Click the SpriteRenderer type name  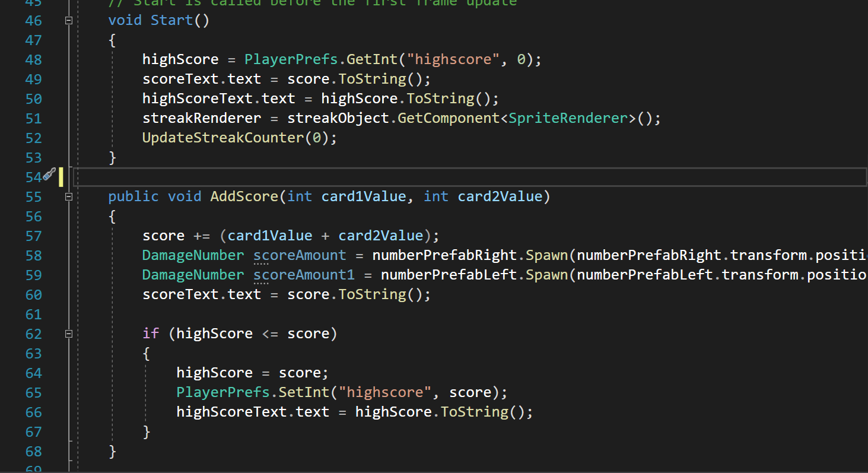point(568,118)
